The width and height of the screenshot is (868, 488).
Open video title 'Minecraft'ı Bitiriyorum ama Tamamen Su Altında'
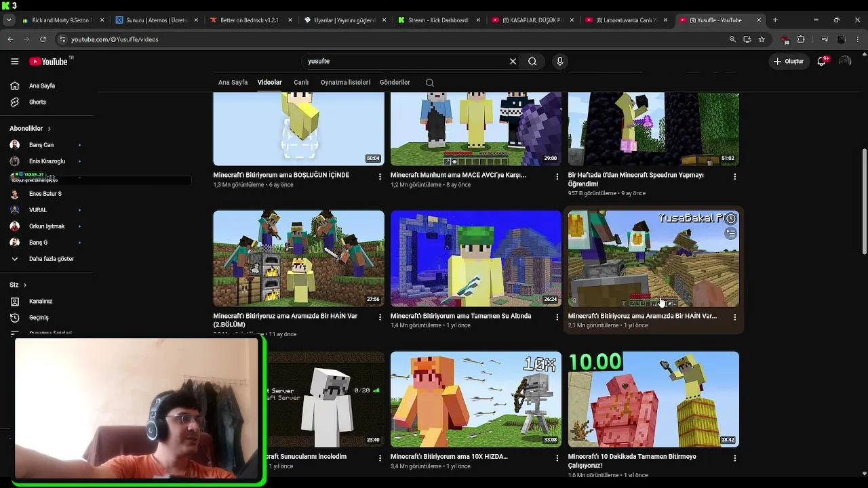[x=461, y=316]
